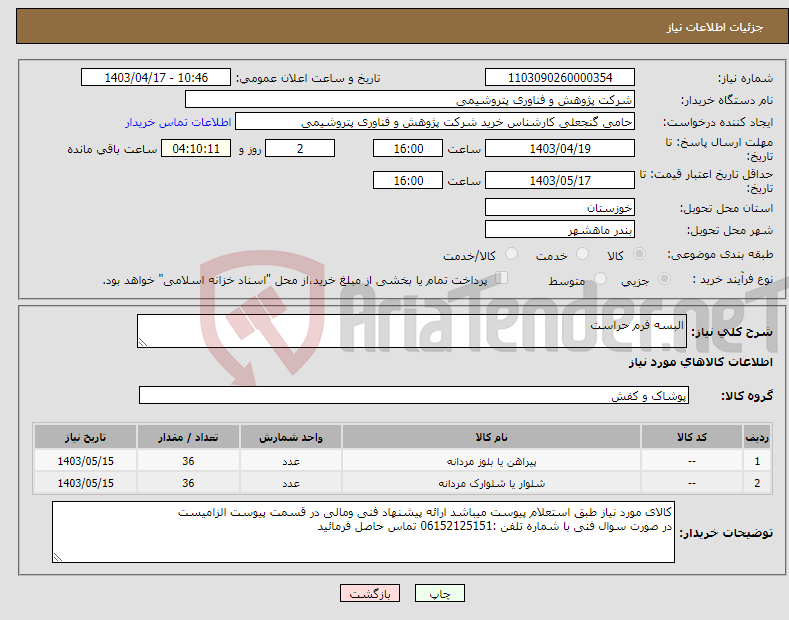This screenshot has height=620, width=789.
Task: Click item name شلوار یا شلوارک مردانه
Action: 492,483
